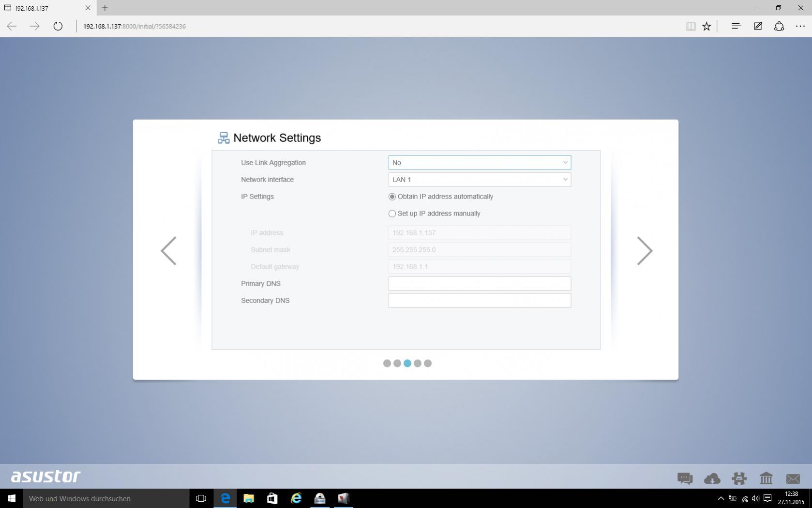Open the Edge Hub icon
This screenshot has height=508, width=812.
coord(736,26)
